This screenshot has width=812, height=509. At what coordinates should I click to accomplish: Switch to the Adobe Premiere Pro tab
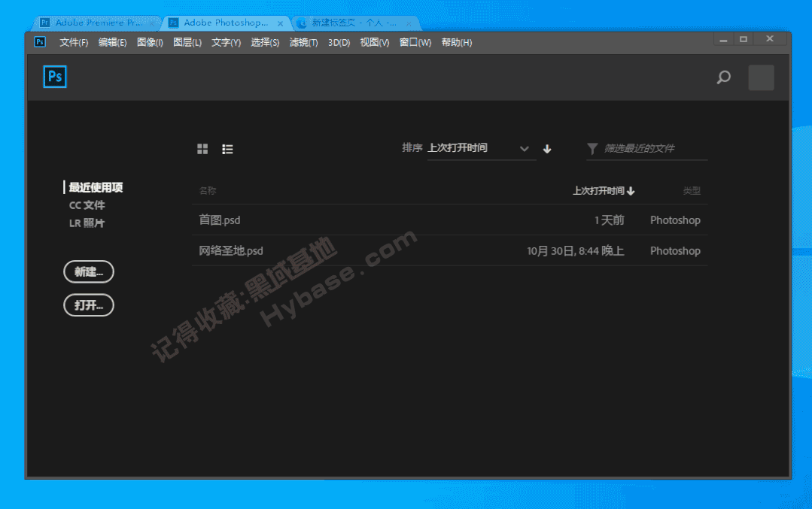pyautogui.click(x=99, y=23)
